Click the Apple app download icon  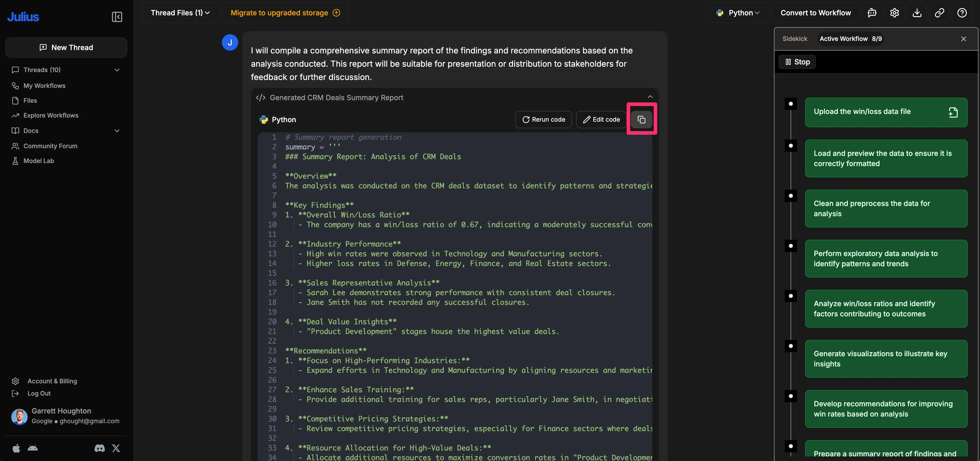16,448
